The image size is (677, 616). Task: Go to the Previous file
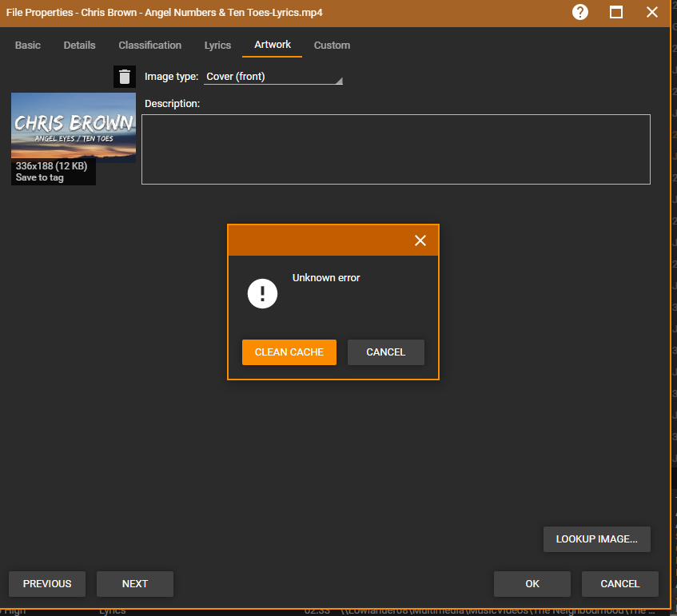point(47,584)
